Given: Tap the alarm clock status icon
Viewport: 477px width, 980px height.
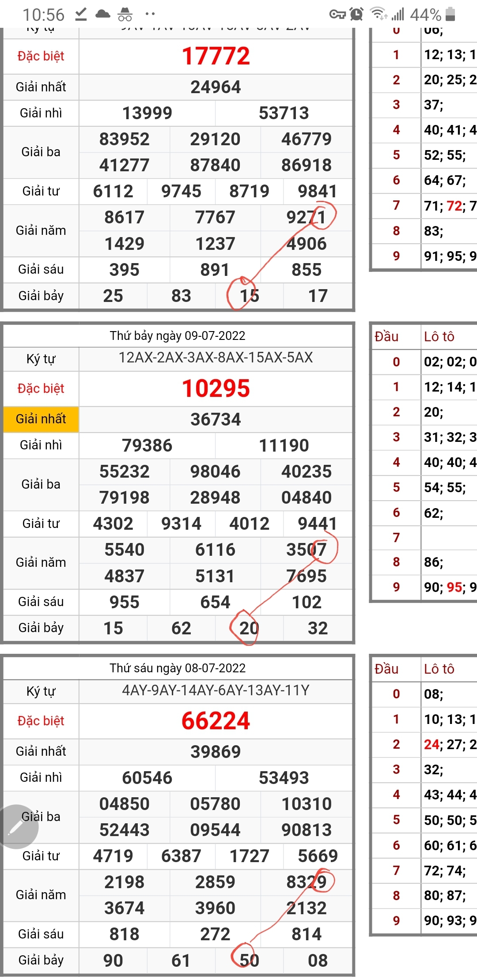Looking at the screenshot, I should click(x=356, y=15).
